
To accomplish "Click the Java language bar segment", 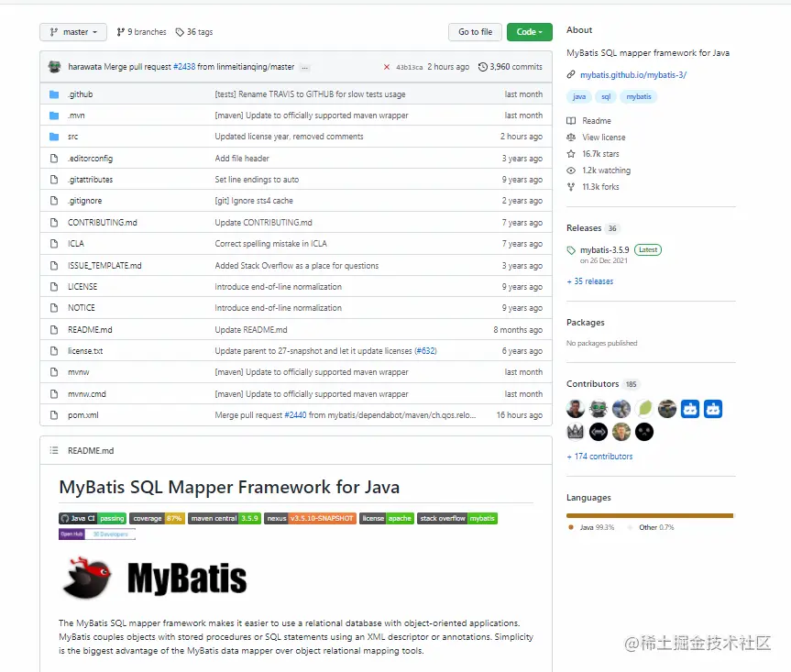I will pyautogui.click(x=649, y=515).
